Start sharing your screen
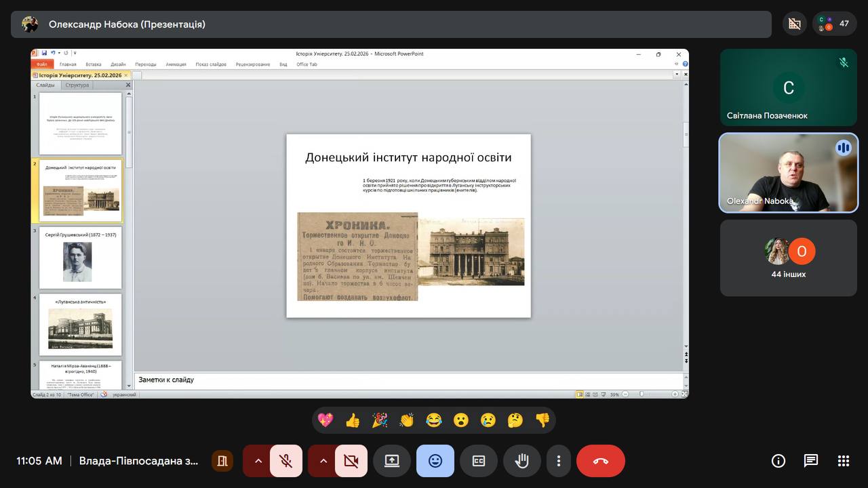Image resolution: width=868 pixels, height=488 pixels. 392,461
